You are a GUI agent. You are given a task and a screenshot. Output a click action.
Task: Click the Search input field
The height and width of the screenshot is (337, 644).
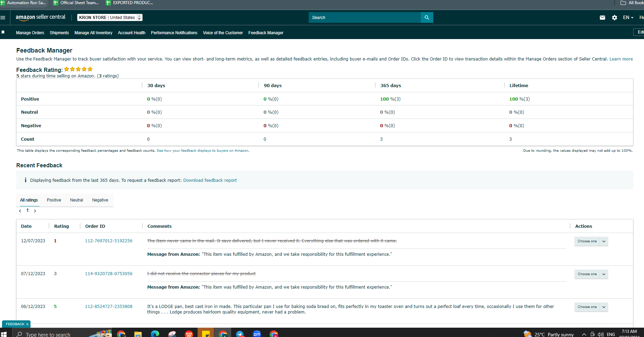pyautogui.click(x=365, y=18)
